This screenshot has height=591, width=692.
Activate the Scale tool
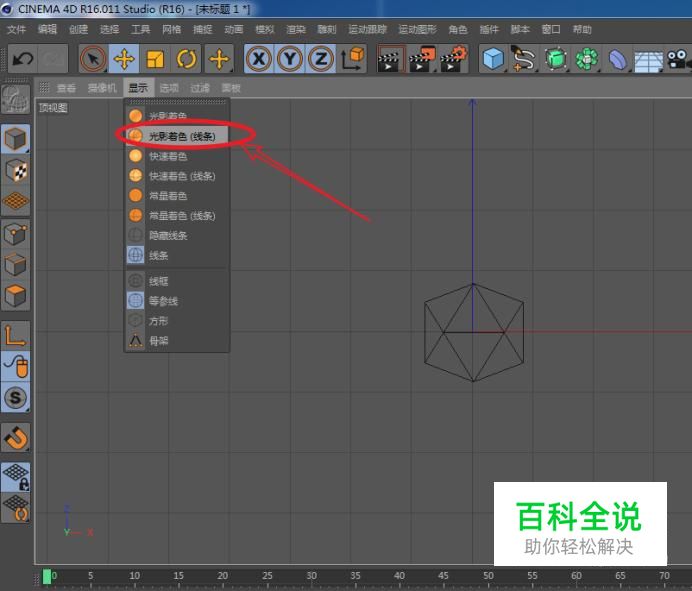coord(155,58)
